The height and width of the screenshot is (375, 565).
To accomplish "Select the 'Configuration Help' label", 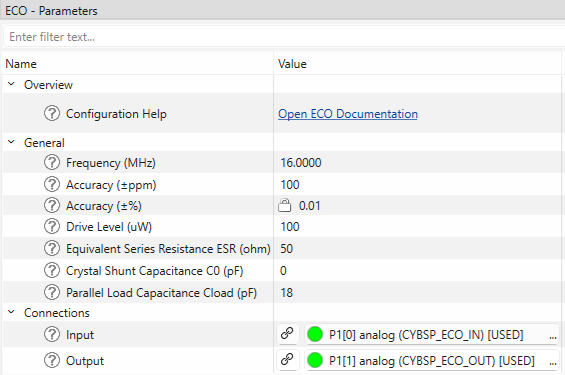I will tap(116, 114).
